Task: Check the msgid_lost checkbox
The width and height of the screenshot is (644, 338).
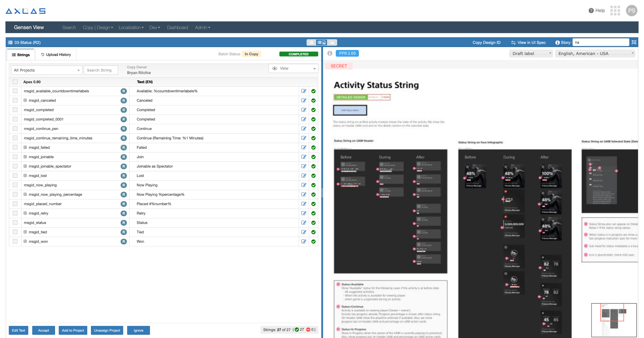Action: pyautogui.click(x=15, y=175)
